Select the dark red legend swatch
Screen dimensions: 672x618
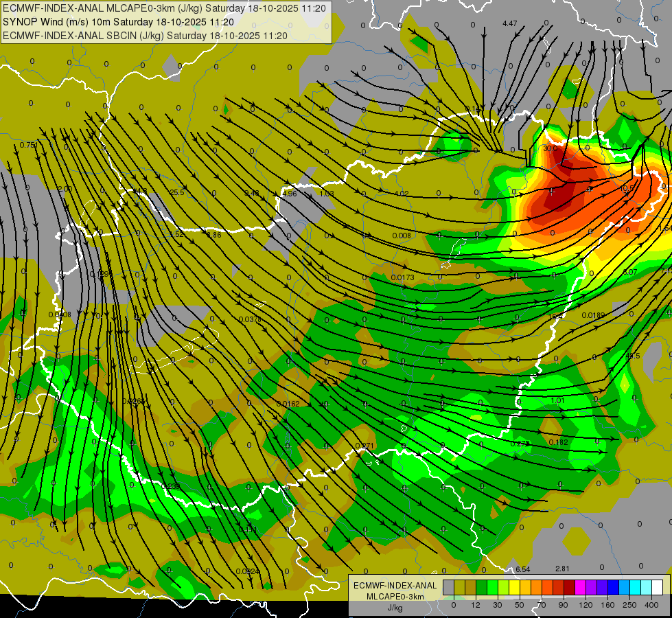click(570, 587)
